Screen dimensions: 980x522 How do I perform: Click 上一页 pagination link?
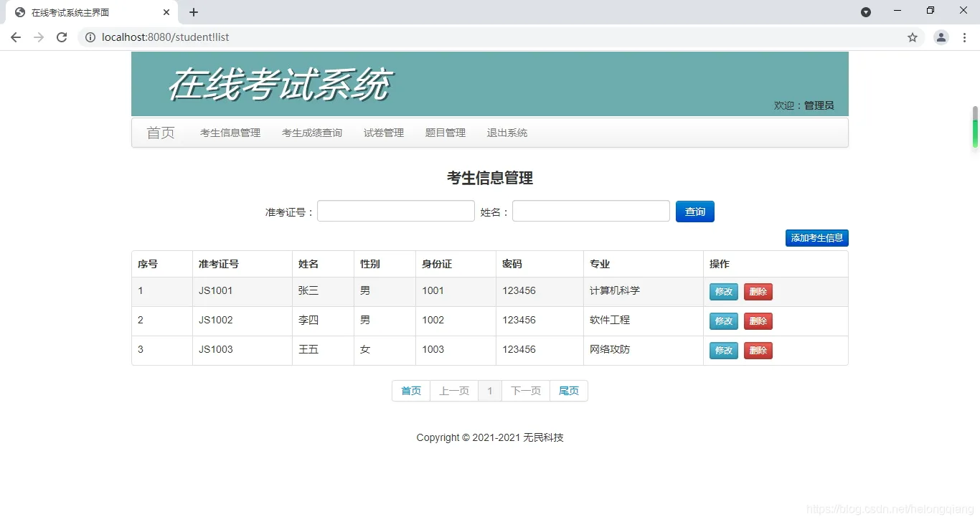(454, 391)
